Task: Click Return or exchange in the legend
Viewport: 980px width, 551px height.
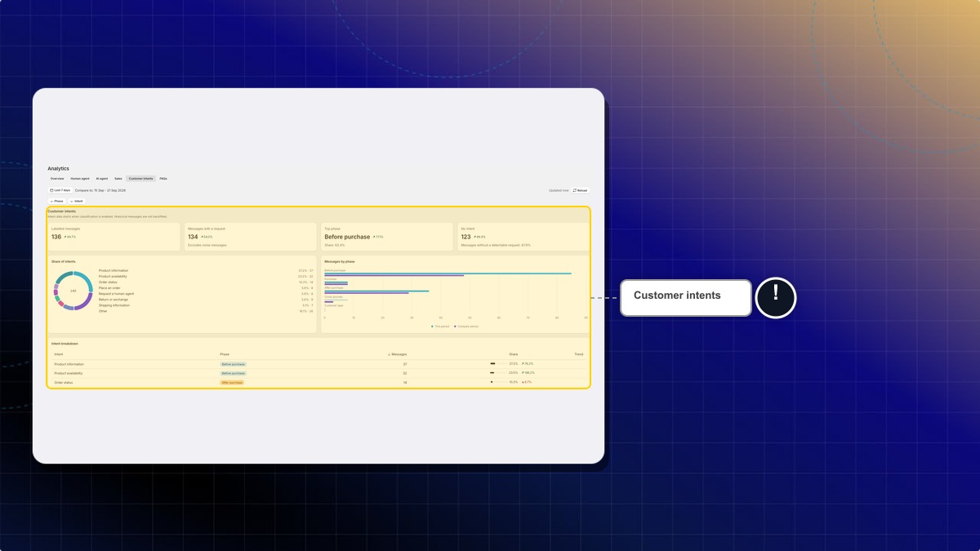Action: (114, 299)
